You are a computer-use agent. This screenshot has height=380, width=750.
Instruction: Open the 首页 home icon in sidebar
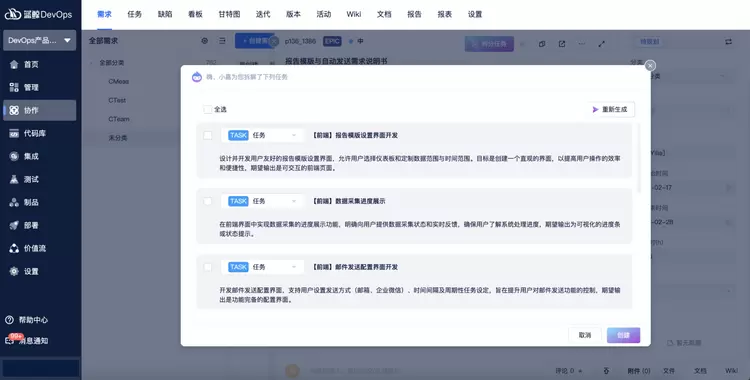click(x=14, y=65)
